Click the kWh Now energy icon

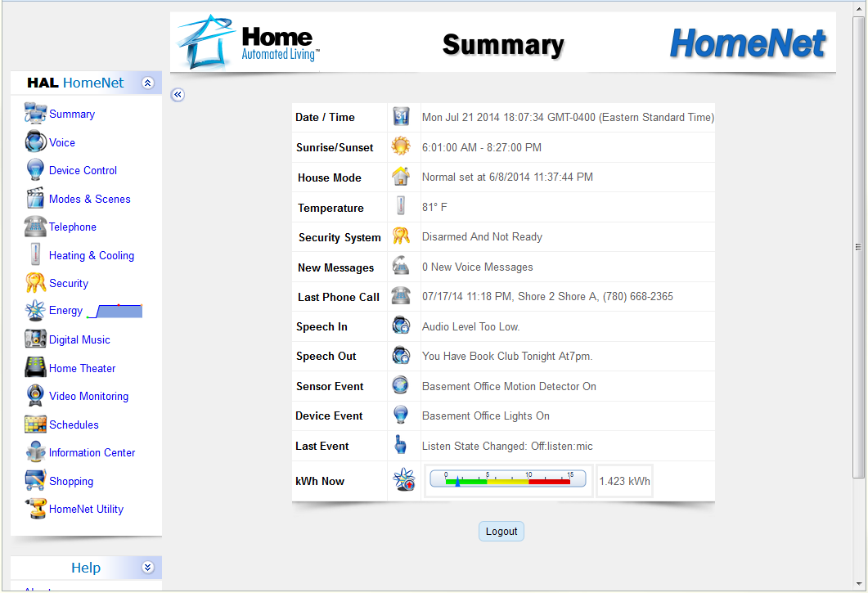coord(404,479)
